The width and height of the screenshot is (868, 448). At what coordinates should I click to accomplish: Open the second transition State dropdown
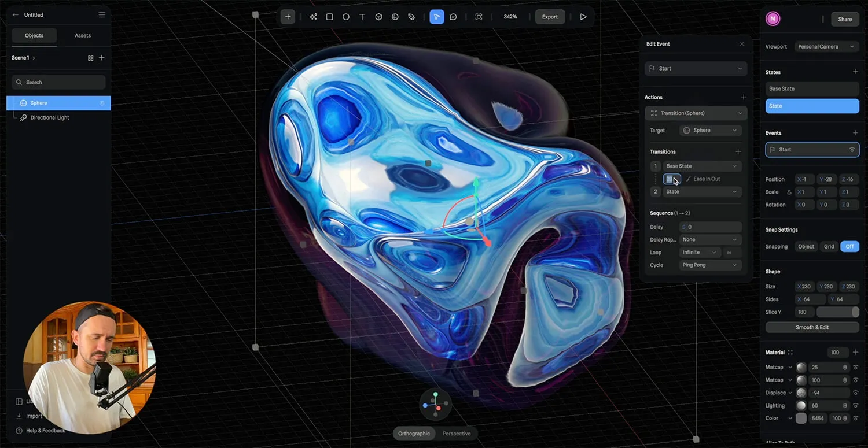pyautogui.click(x=703, y=192)
